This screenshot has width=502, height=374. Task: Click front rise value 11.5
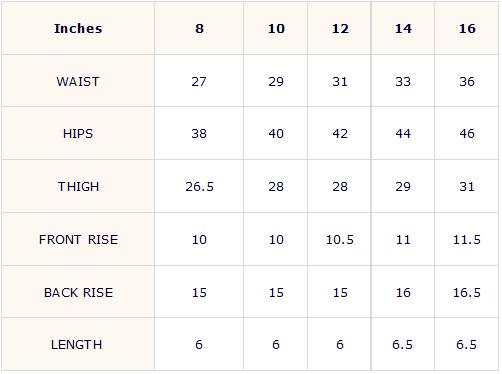coord(467,239)
